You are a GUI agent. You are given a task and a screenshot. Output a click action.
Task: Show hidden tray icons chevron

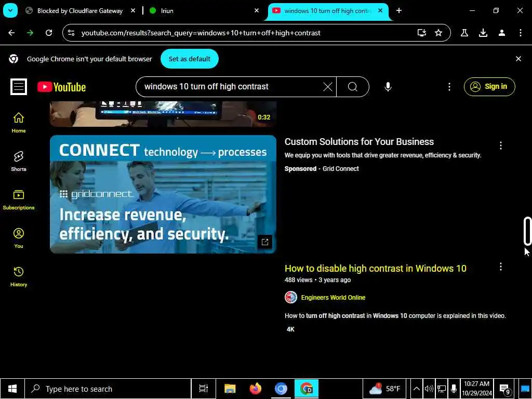(x=416, y=389)
